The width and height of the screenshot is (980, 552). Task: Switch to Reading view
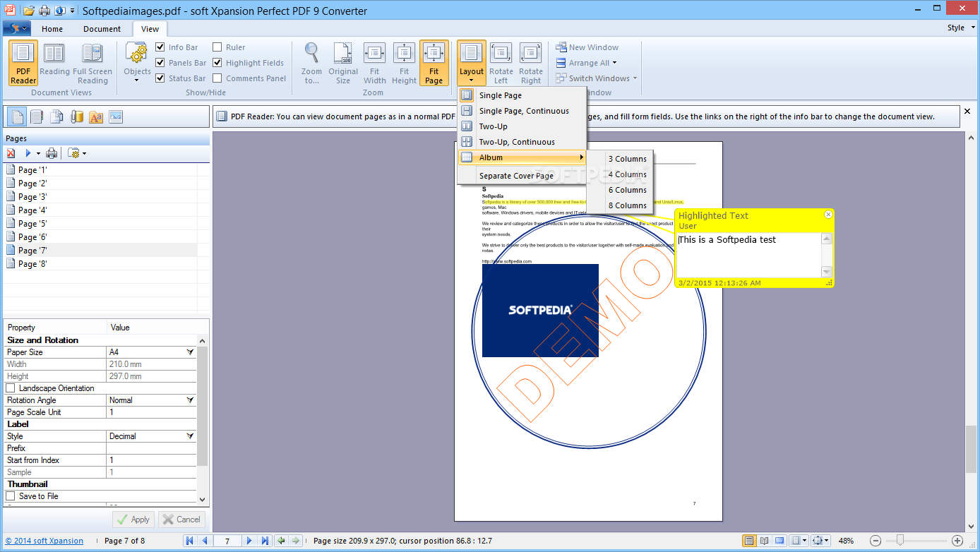pos(54,64)
